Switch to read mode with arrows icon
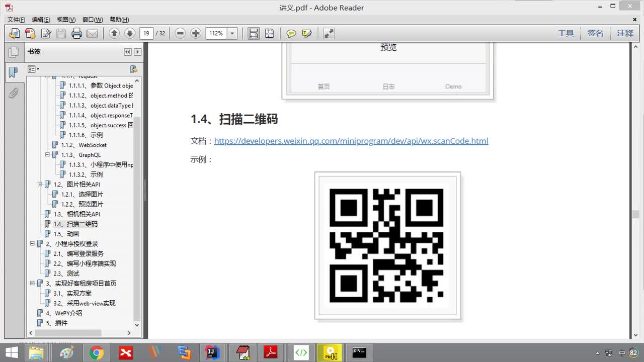The width and height of the screenshot is (644, 362). click(x=329, y=33)
